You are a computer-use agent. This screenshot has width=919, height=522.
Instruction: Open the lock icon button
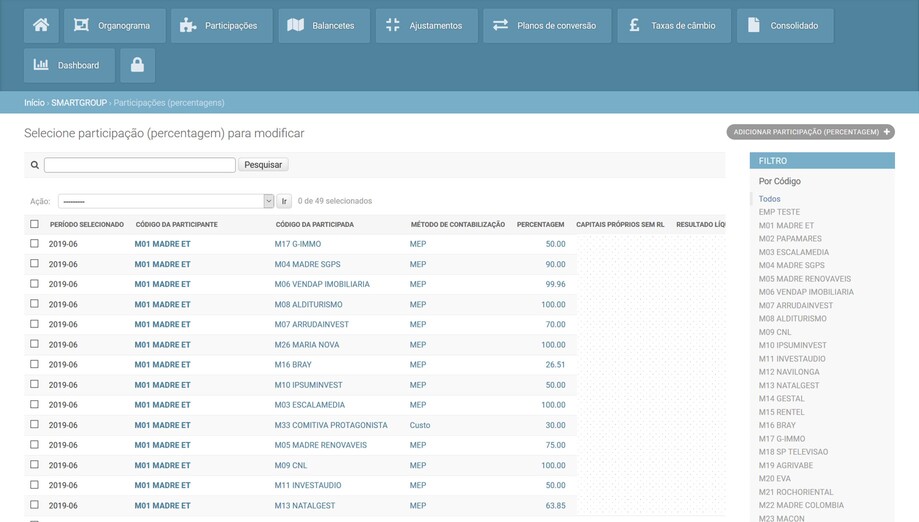137,65
